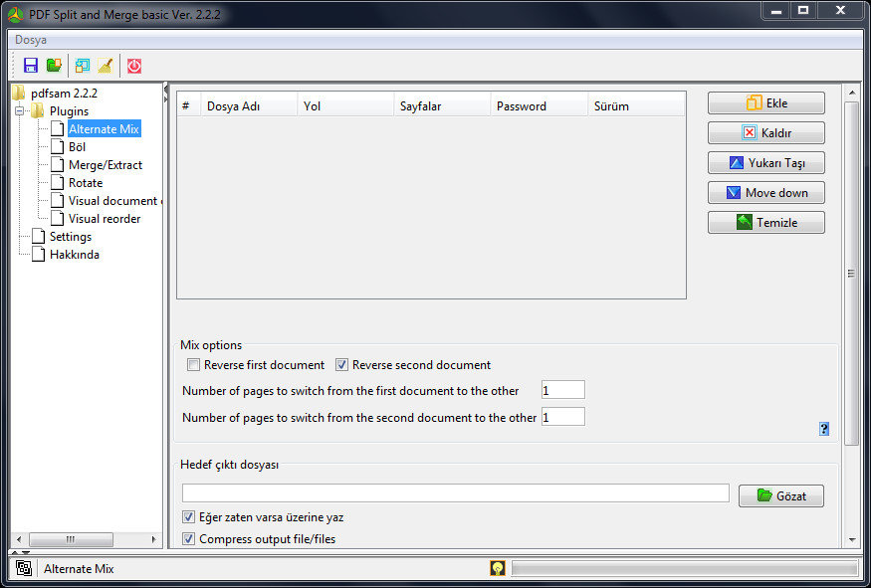Screen dimensions: 871x588
Task: Click the page icon beside Merge/Extract
Action: 57,164
